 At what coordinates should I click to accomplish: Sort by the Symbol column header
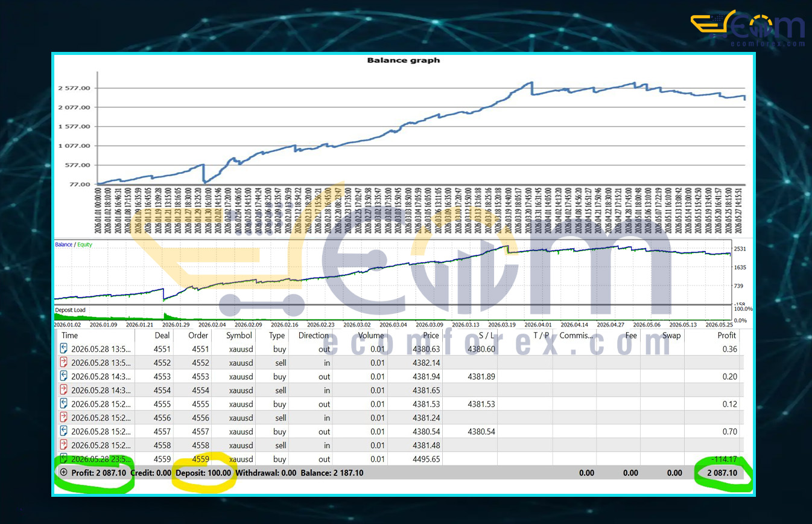tap(239, 335)
